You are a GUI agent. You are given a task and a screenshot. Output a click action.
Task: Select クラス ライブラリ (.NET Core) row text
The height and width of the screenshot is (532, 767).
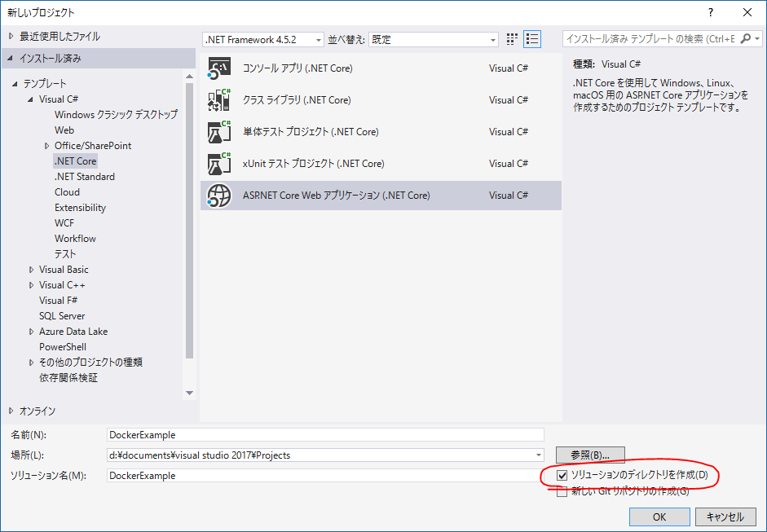(297, 99)
